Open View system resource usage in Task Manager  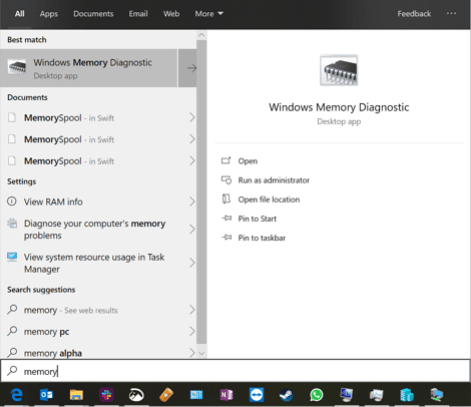98,263
